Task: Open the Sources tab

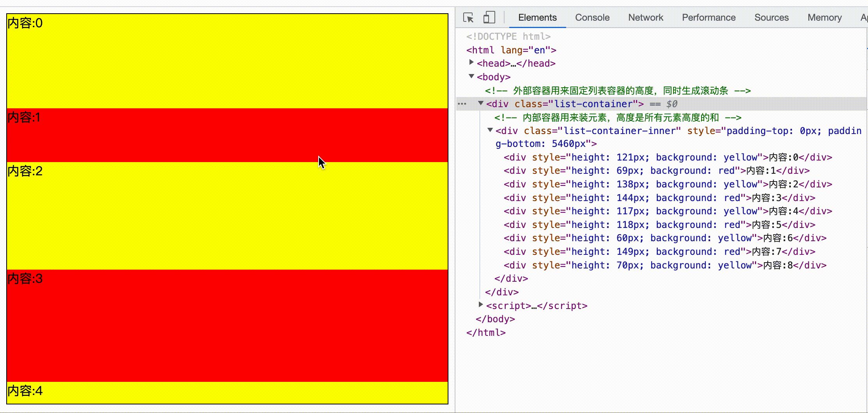Action: [772, 18]
